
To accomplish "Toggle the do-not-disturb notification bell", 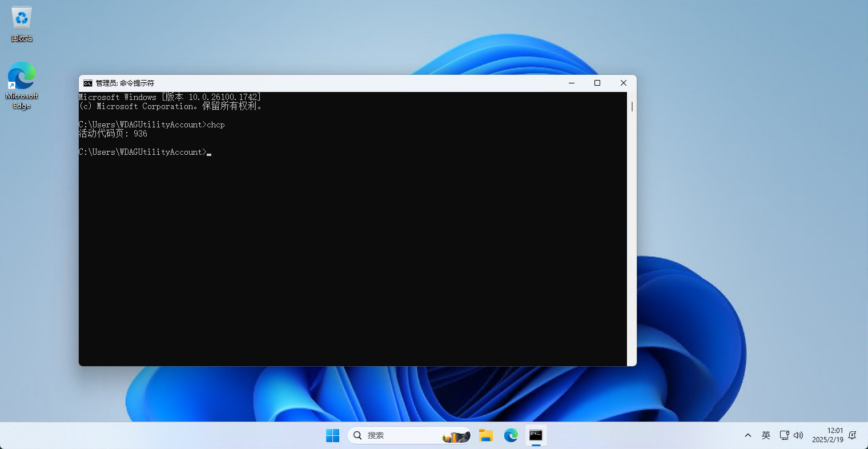I will pos(853,435).
